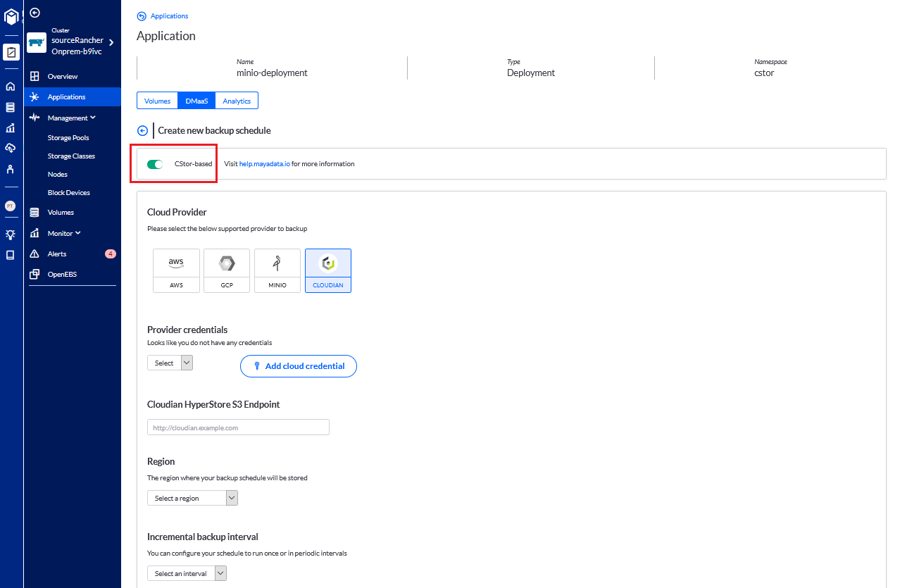Click the Applications breadcrumb link
The height and width of the screenshot is (588, 900).
[x=170, y=16]
